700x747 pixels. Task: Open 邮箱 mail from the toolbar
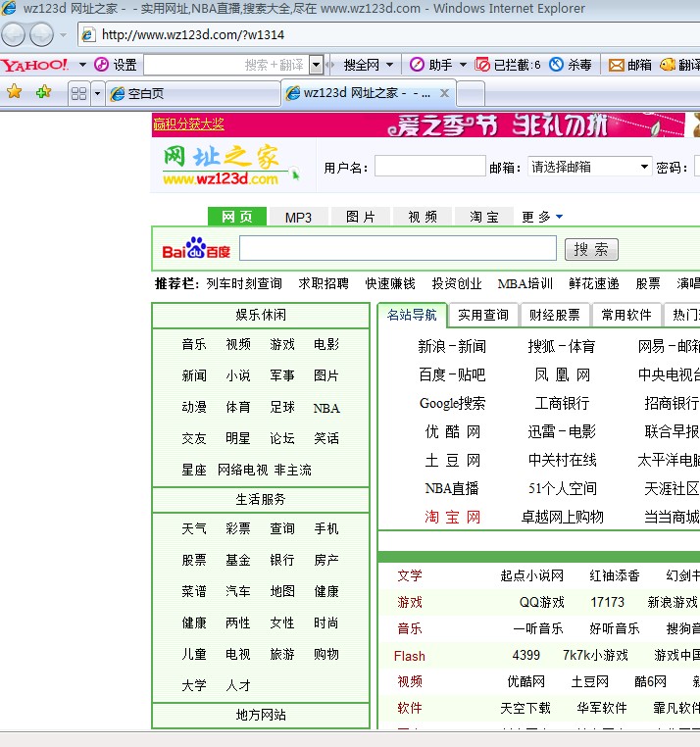630,65
